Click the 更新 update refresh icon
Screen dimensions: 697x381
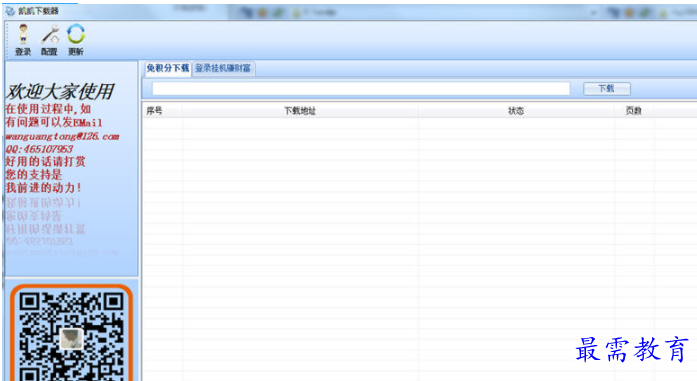tap(76, 40)
